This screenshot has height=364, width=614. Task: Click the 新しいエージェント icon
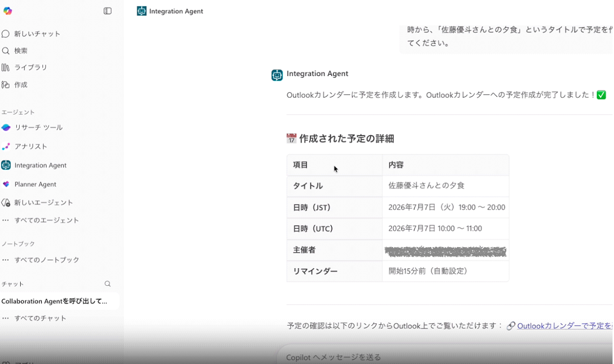[6, 202]
